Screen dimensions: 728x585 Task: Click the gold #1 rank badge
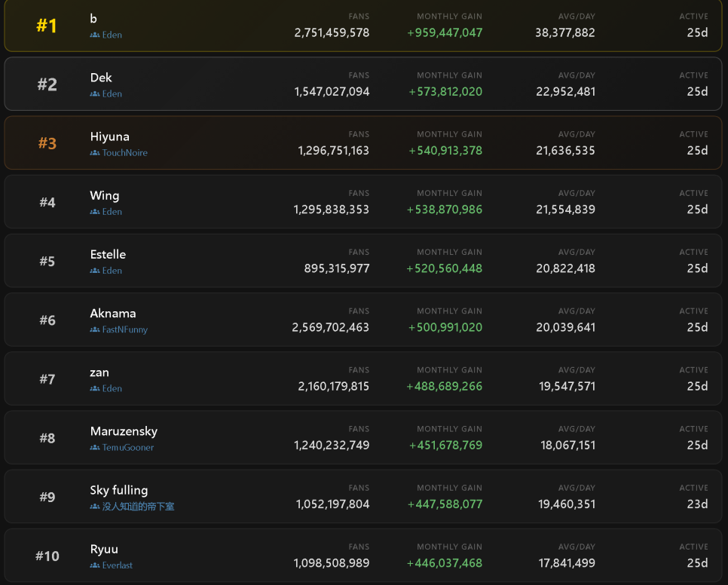pos(47,26)
